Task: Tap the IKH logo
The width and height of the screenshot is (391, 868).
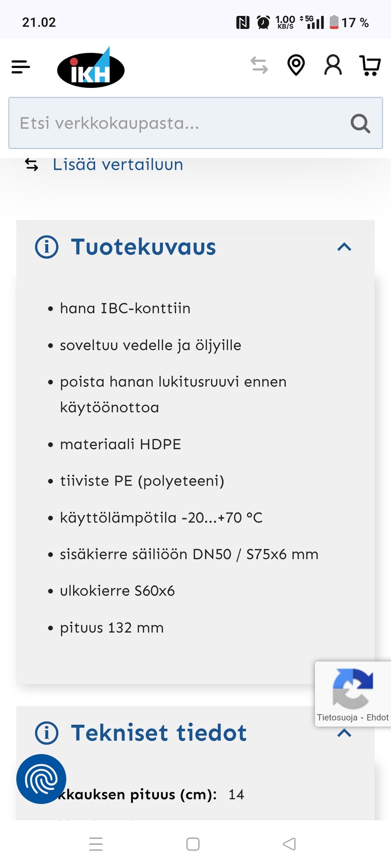Action: (x=91, y=68)
